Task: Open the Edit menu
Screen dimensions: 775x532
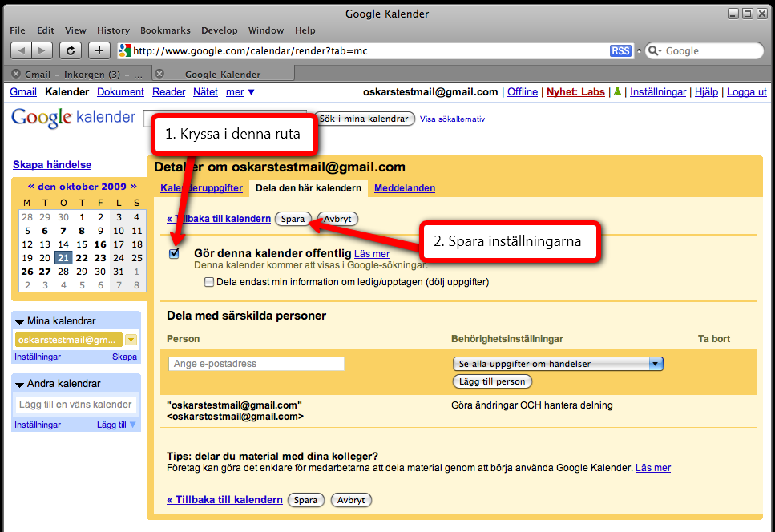Action: click(x=46, y=30)
